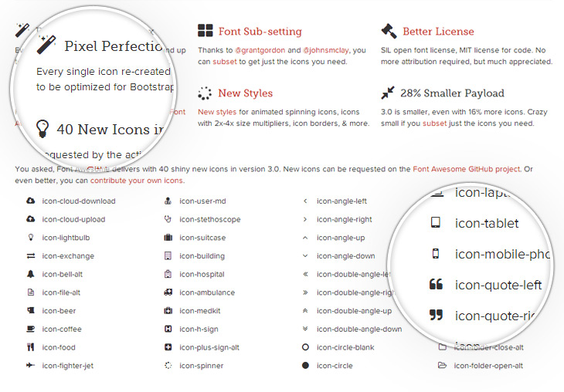This screenshot has width=564, height=392.
Task: Click the exchange arrows icon
Action: (x=31, y=256)
